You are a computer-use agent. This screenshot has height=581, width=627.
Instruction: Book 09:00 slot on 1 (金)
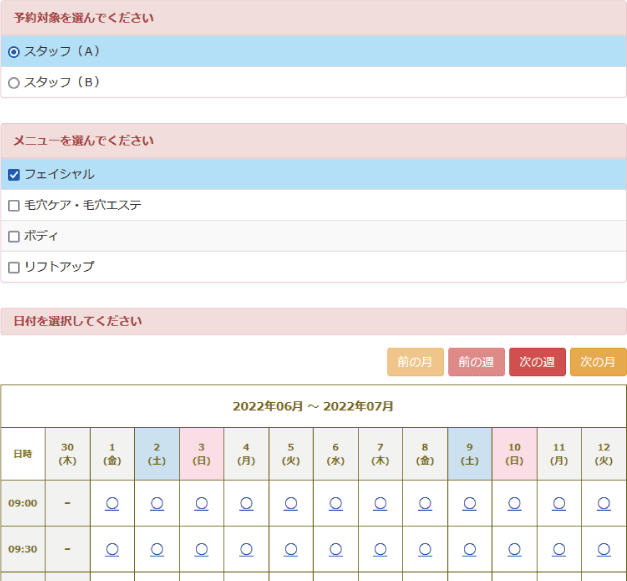(x=112, y=503)
